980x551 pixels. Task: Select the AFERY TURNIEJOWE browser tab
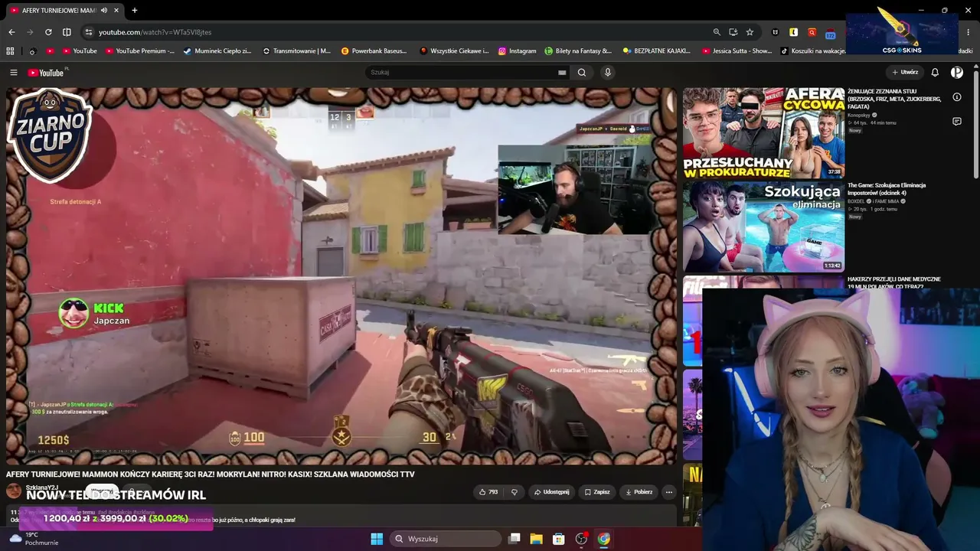[x=65, y=11]
